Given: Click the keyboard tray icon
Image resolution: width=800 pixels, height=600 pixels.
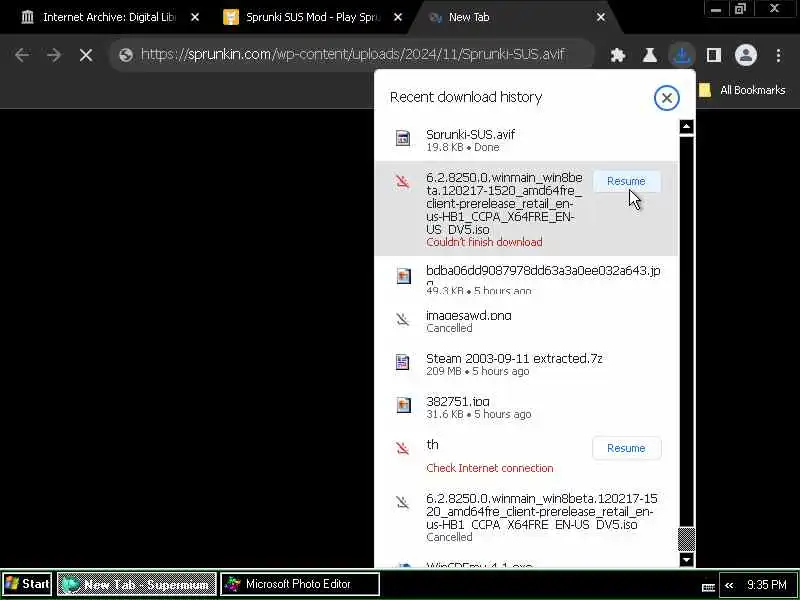Looking at the screenshot, I should (x=708, y=587).
